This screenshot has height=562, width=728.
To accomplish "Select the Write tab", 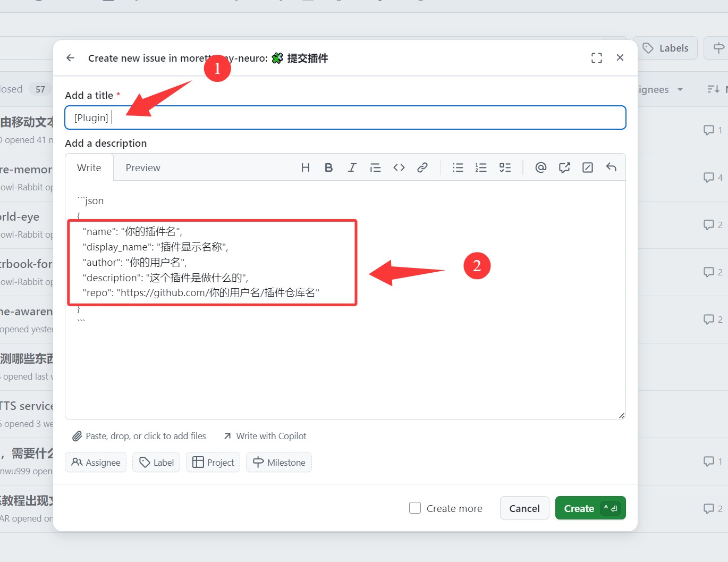I will [89, 168].
